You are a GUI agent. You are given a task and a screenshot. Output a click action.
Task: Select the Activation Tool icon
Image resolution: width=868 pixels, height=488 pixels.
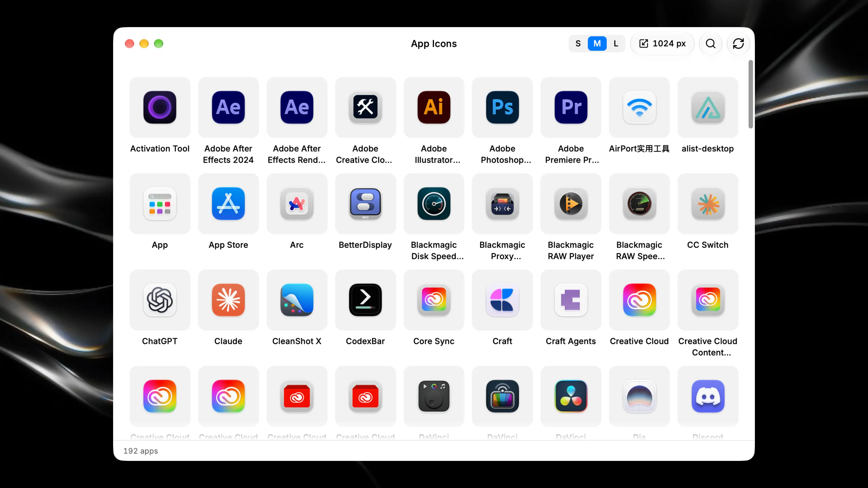tap(160, 107)
